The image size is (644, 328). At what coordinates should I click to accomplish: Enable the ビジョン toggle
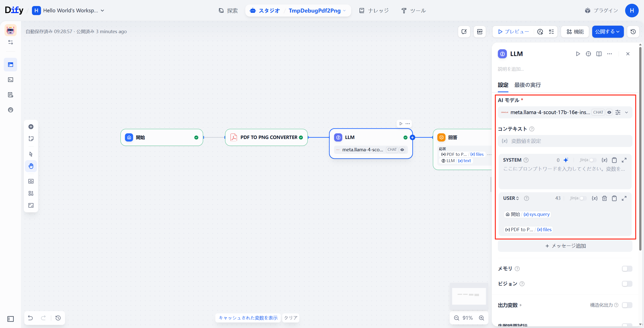tap(627, 284)
